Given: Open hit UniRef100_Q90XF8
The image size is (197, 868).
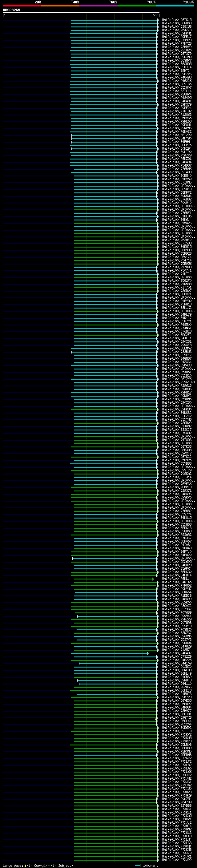Looking at the screenshot, I should click(177, 345).
